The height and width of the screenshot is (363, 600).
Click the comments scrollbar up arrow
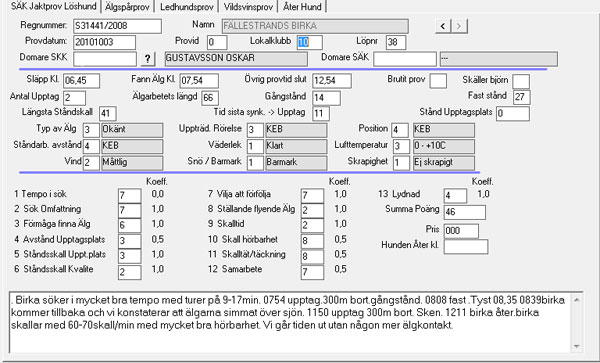point(577,299)
